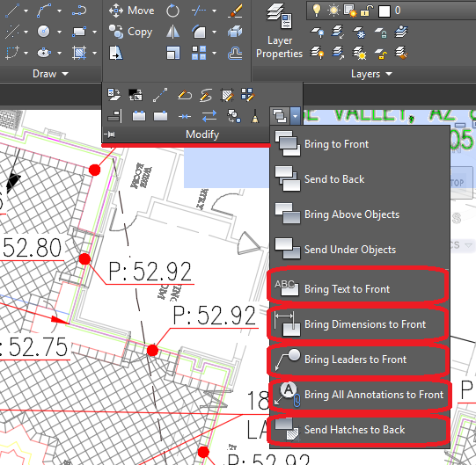Pin the expanded Modify panel open
The image size is (476, 465).
110,134
